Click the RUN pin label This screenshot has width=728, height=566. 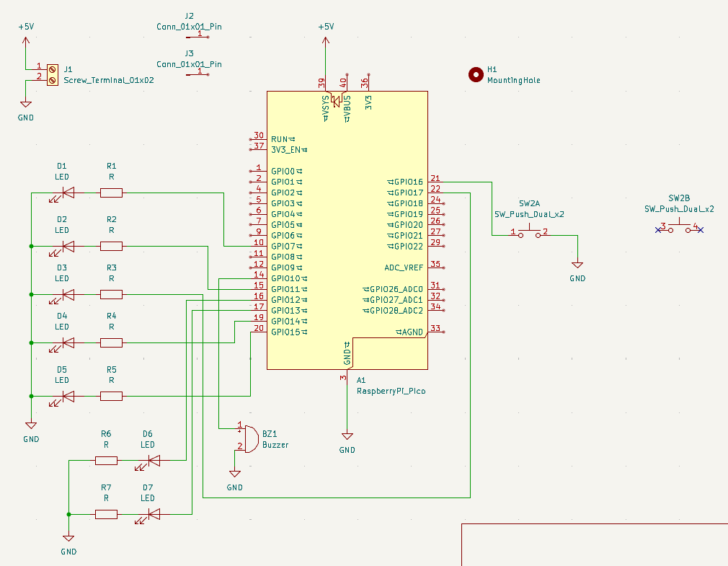283,139
